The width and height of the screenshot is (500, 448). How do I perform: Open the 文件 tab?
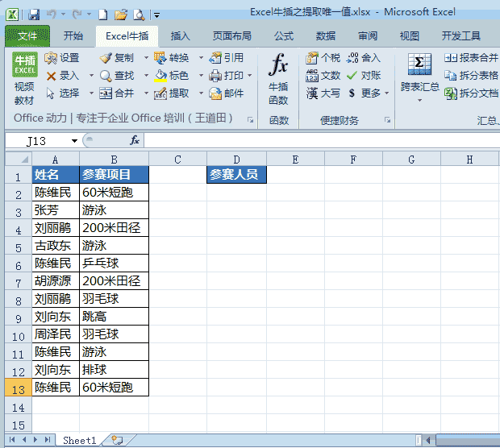click(27, 36)
